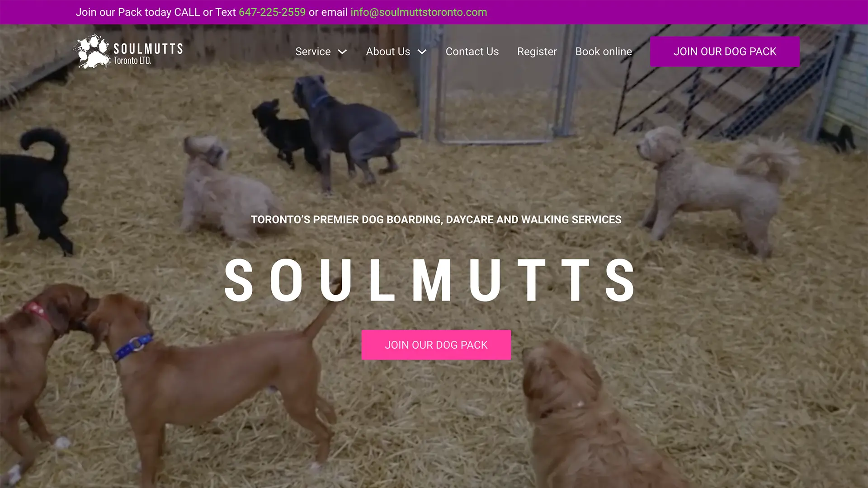
Task: Open the About Us menu item
Action: (388, 52)
